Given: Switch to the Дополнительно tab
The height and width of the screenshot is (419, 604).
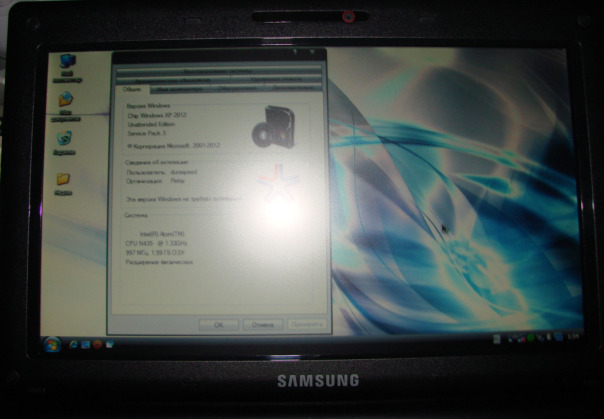Looking at the screenshot, I should pos(294,88).
